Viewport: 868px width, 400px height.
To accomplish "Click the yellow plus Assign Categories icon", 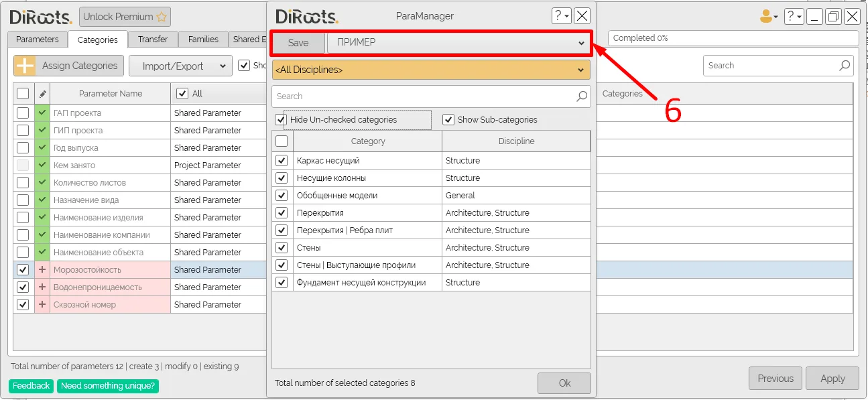I will click(x=25, y=66).
